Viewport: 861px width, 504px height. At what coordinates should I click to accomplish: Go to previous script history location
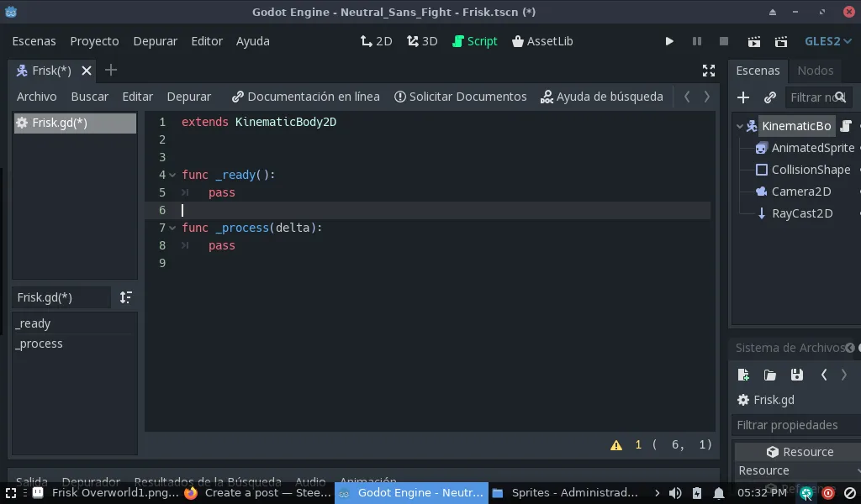point(687,97)
